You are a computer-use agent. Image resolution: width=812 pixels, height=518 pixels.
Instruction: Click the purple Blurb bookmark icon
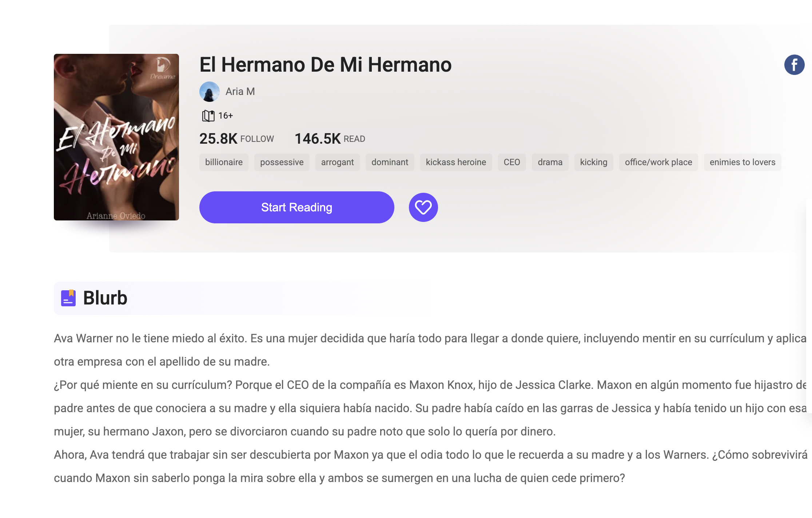[68, 298]
